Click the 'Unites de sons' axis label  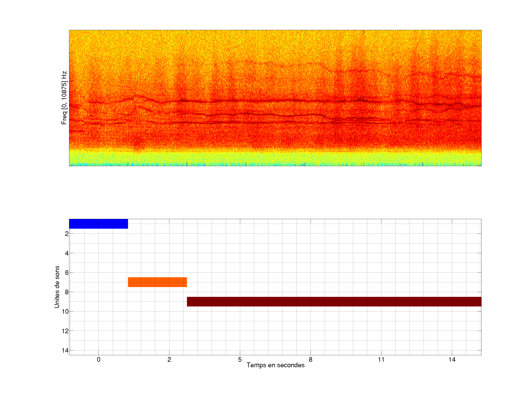tap(57, 287)
